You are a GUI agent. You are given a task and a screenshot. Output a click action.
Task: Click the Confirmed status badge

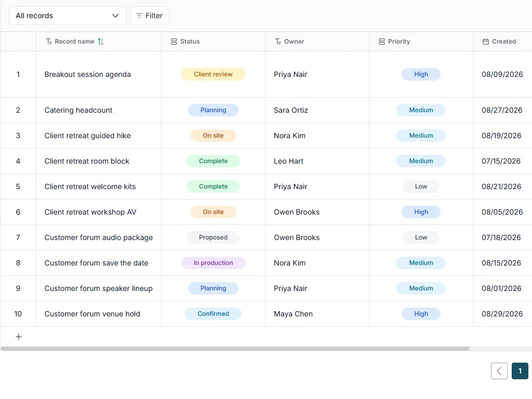click(213, 313)
